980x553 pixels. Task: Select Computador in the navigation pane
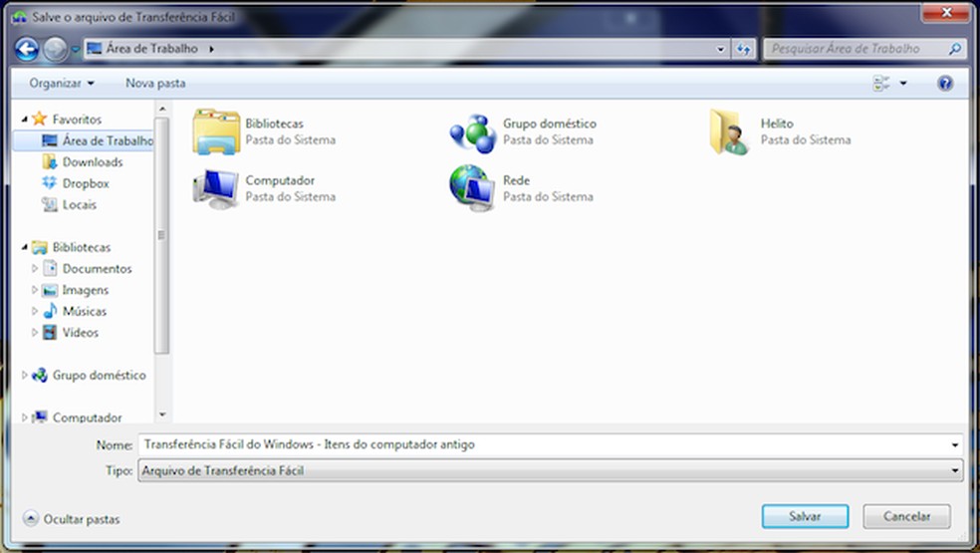point(87,417)
